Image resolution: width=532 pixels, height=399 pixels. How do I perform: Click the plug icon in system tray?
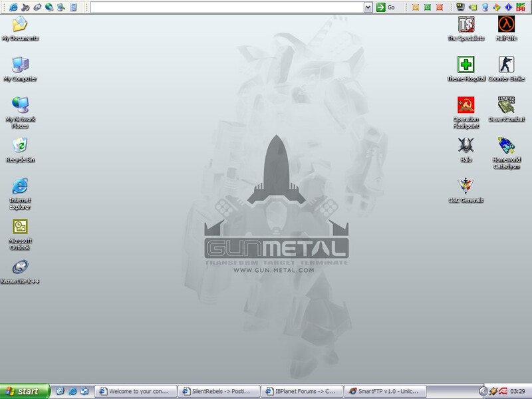coord(493,391)
